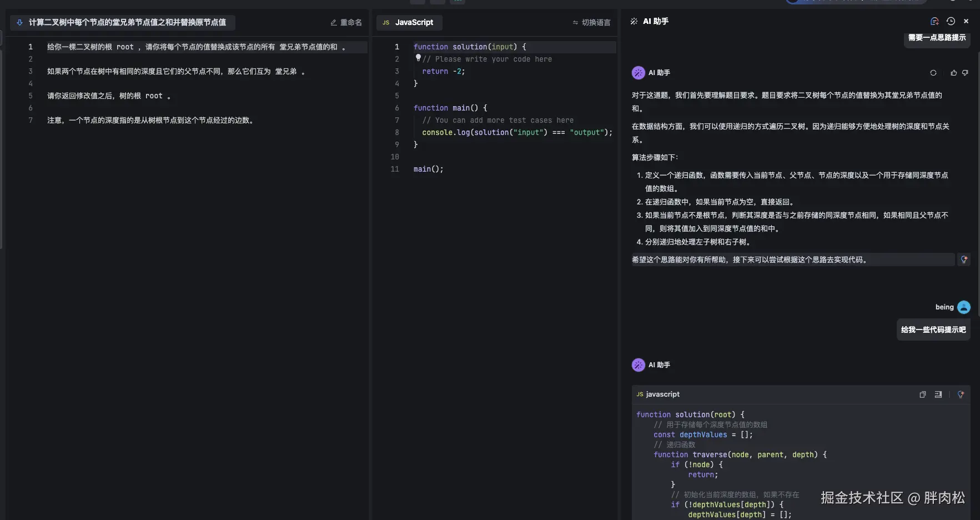
Task: Click lightbulb hint icon on editor line 2
Action: [418, 58]
